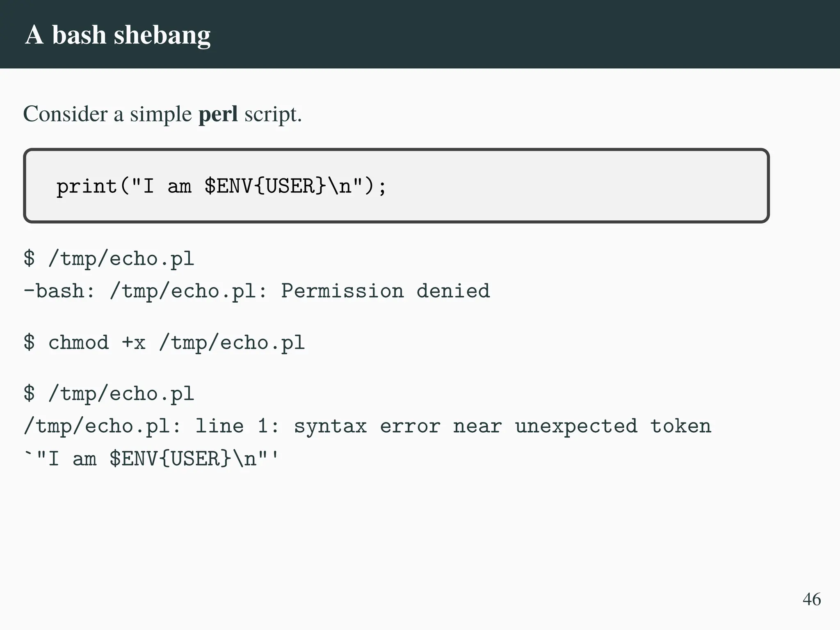Click '$ENV{USER}' inside the bordered code box
Viewport: 840px width, 630px height.
click(265, 186)
